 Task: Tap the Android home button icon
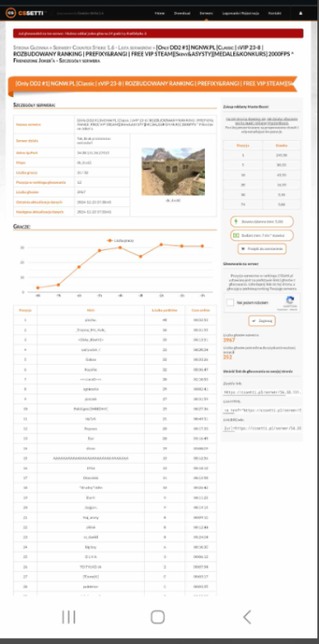click(x=158, y=617)
